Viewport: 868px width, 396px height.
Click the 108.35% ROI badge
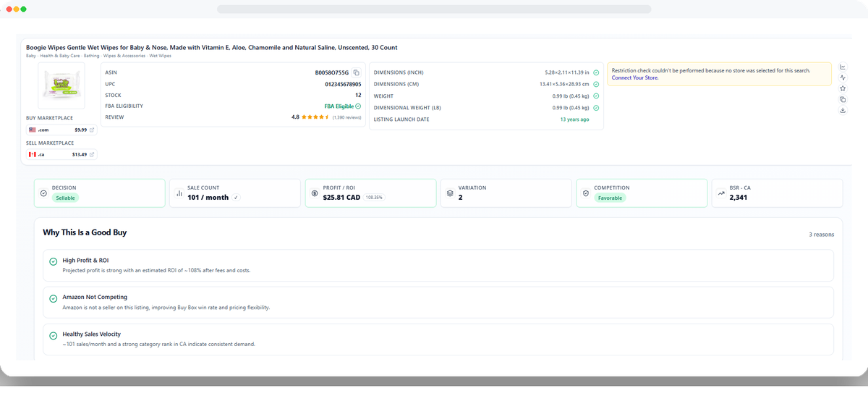(374, 197)
